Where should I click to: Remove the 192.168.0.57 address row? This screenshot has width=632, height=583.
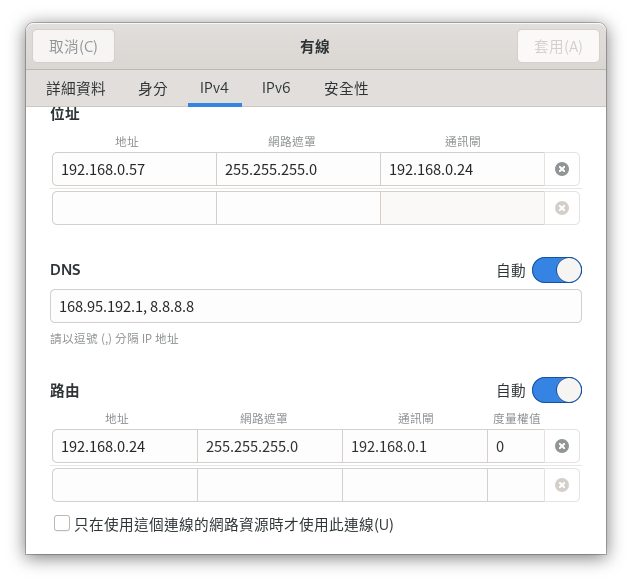click(561, 169)
